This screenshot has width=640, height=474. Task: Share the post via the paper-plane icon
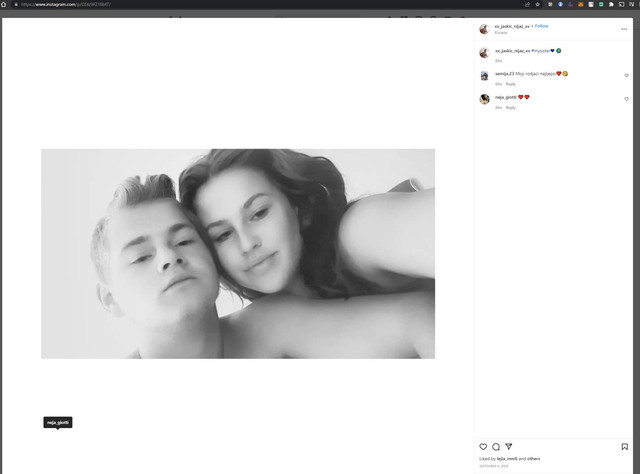509,446
